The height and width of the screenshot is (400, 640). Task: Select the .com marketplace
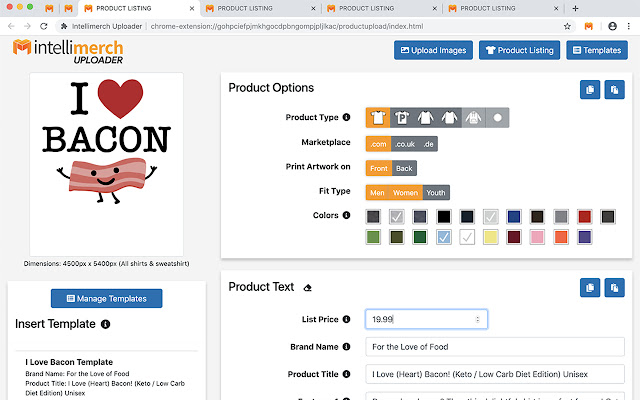click(x=378, y=144)
